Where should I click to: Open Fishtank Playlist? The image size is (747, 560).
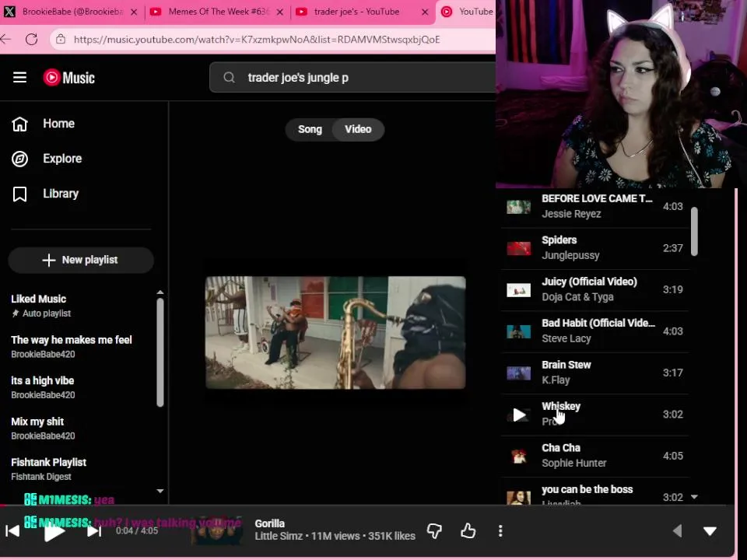click(x=48, y=469)
